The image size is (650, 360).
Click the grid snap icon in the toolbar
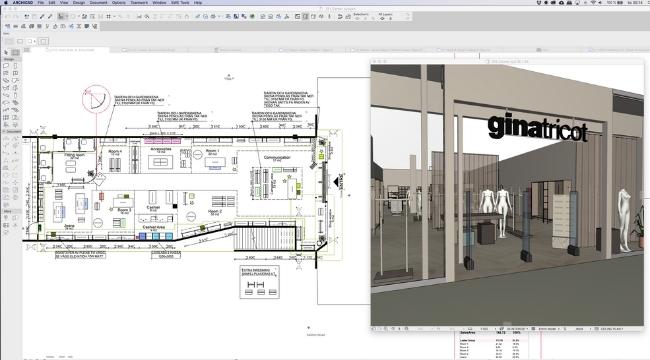(x=109, y=17)
